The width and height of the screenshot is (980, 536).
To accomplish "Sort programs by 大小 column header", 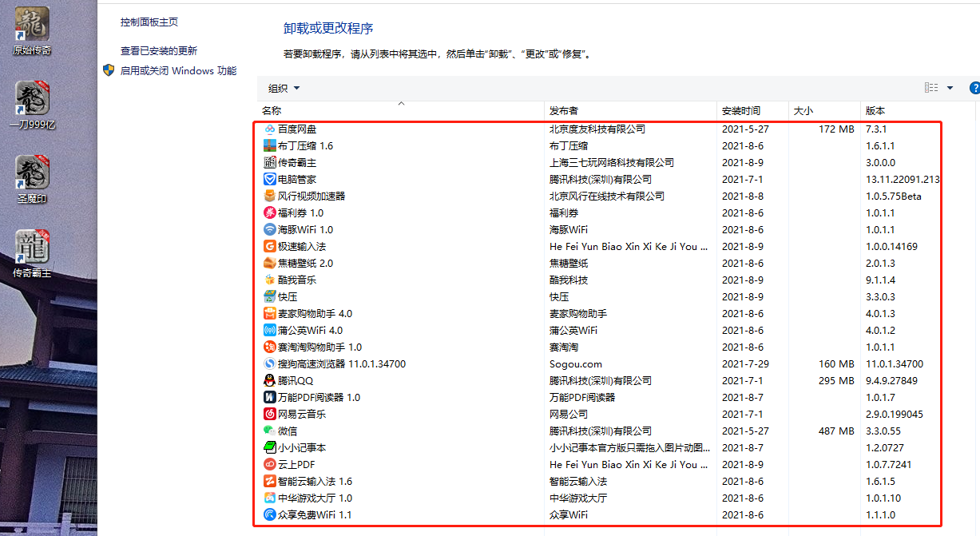I will tap(803, 111).
